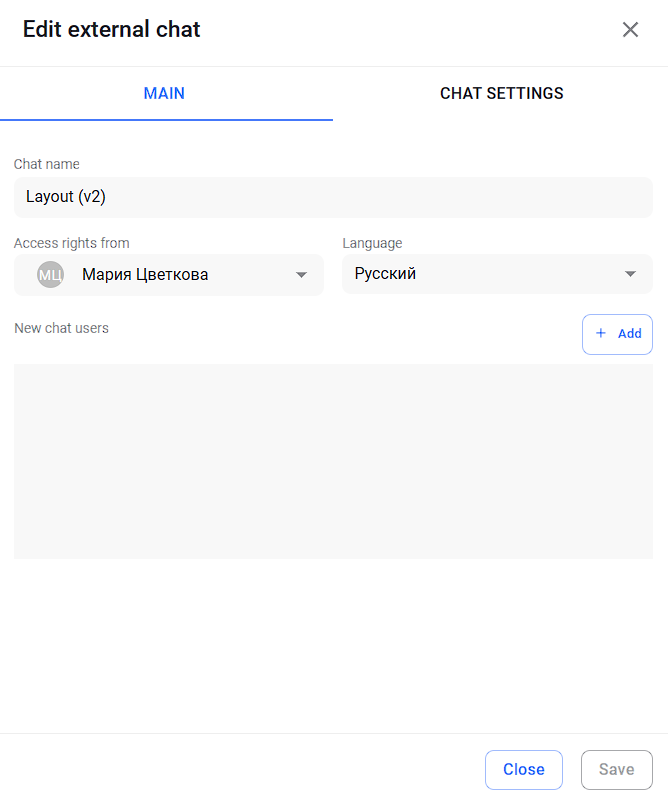Expand the Language dropdown arrow
The height and width of the screenshot is (801, 668).
click(630, 274)
